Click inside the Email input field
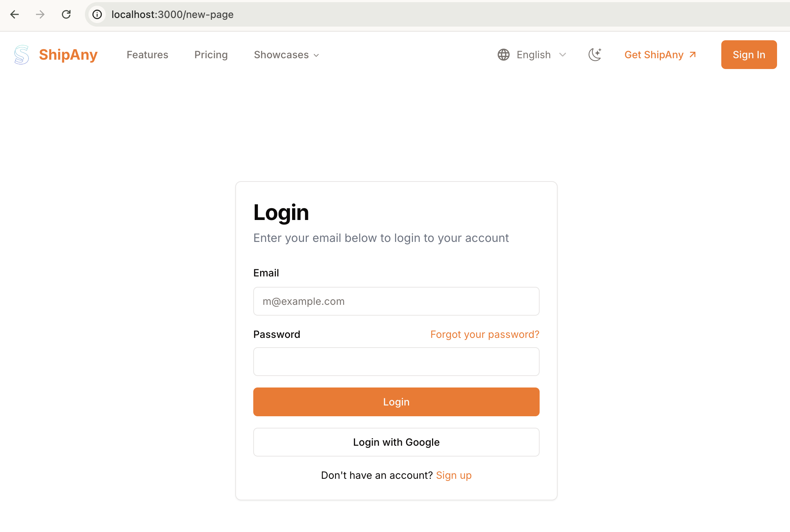The image size is (790, 532). click(396, 301)
